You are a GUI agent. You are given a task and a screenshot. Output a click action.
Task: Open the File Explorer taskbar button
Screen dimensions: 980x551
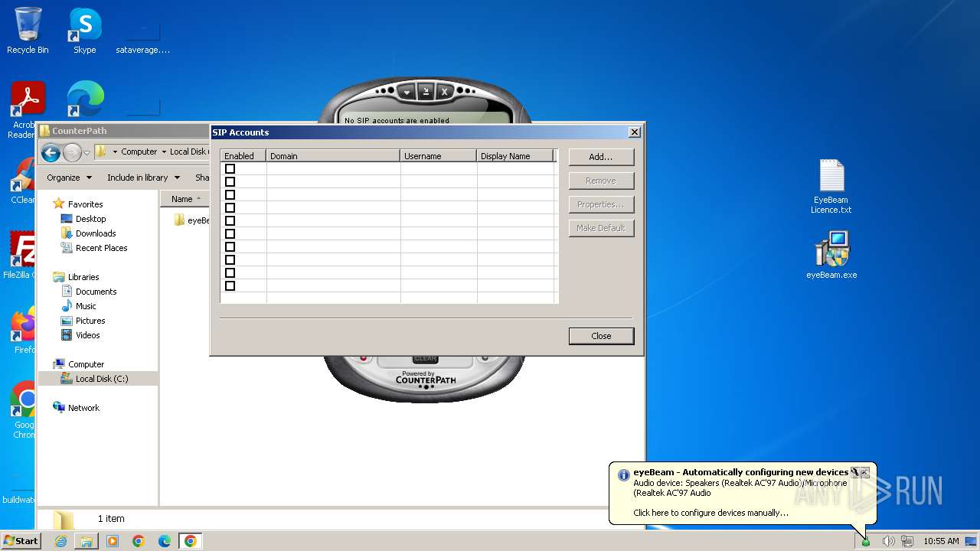tap(87, 541)
